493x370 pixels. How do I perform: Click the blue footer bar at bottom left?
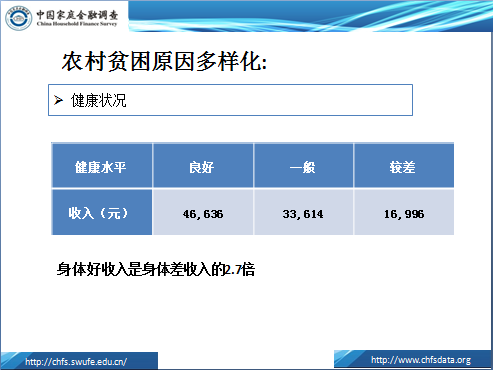click(x=79, y=361)
